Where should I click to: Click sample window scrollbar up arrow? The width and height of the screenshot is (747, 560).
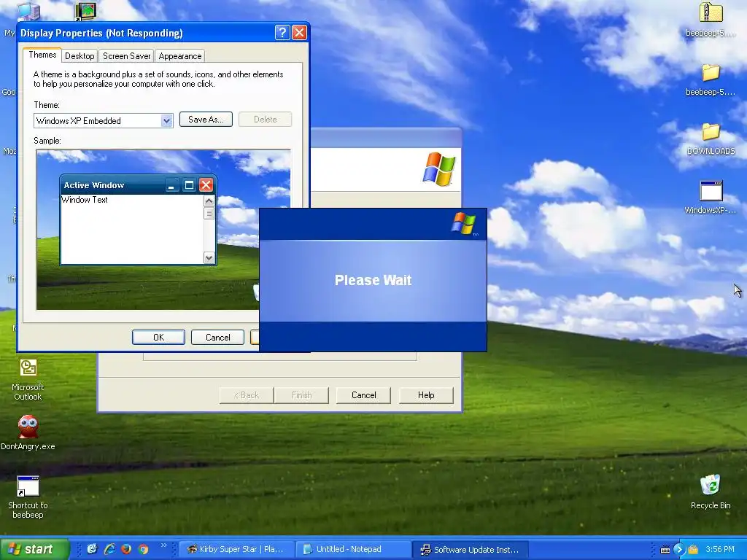(209, 201)
